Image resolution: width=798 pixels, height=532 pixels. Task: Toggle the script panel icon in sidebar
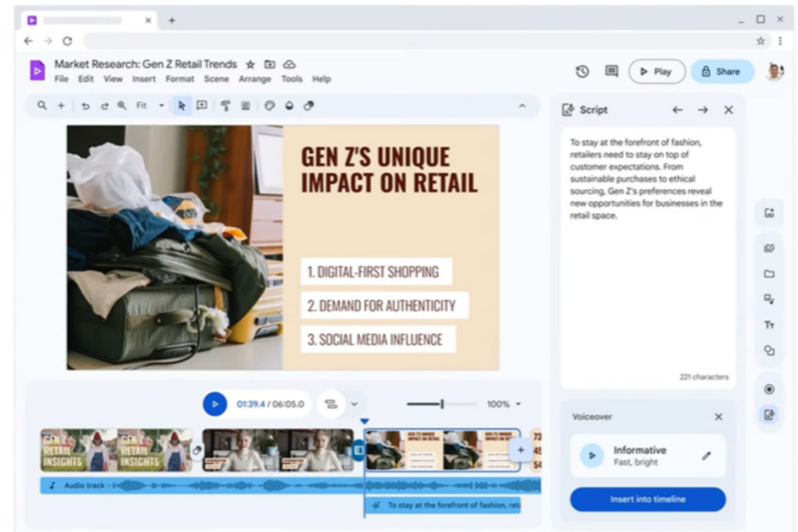coord(769,415)
